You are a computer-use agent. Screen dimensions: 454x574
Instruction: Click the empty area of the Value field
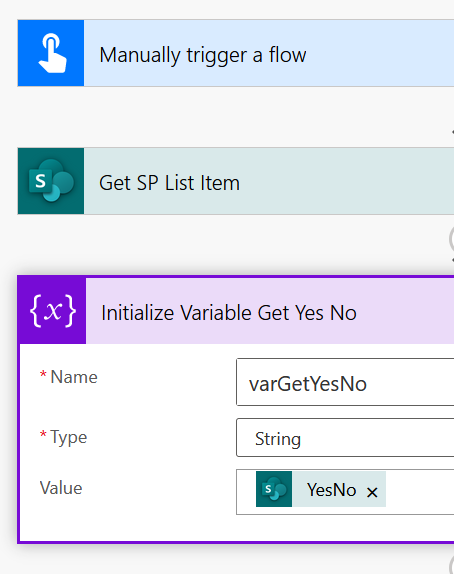pyautogui.click(x=420, y=492)
